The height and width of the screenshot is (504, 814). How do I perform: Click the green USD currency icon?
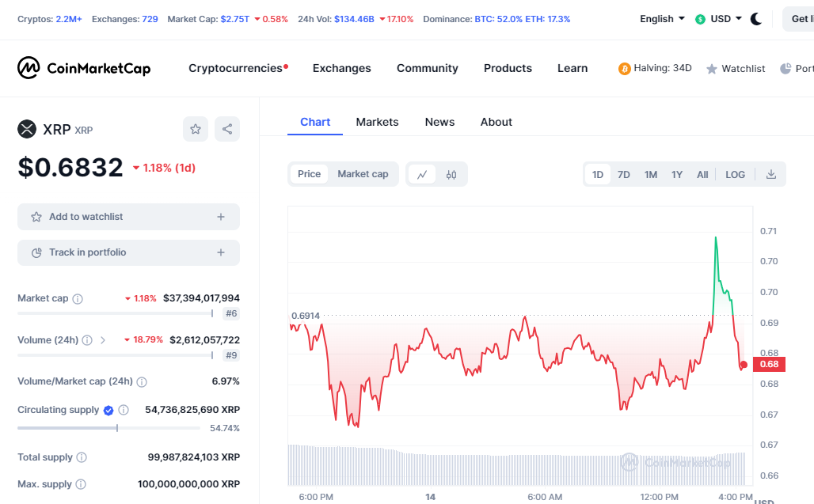[x=700, y=19]
